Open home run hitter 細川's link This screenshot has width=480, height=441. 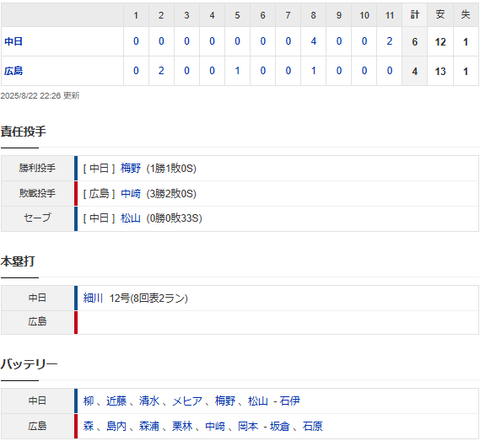pyautogui.click(x=93, y=298)
